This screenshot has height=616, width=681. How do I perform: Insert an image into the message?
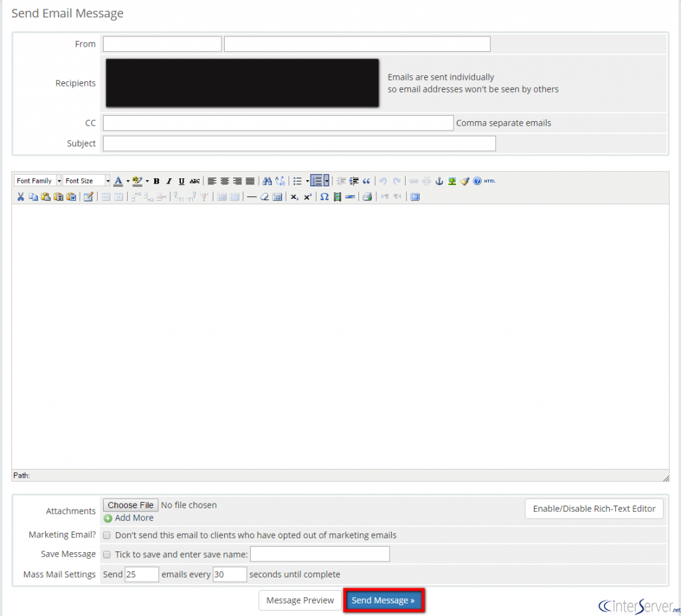click(x=452, y=180)
